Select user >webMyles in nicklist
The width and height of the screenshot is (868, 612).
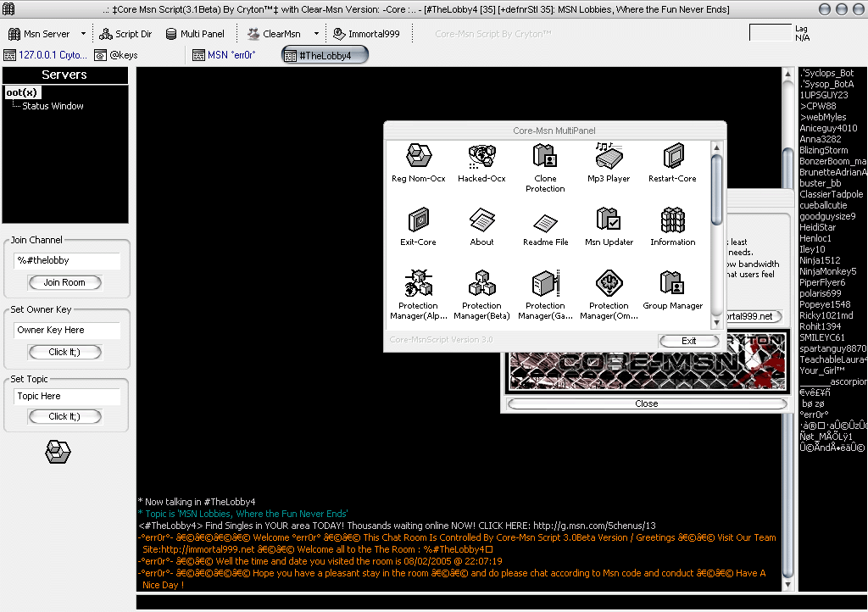pos(822,117)
